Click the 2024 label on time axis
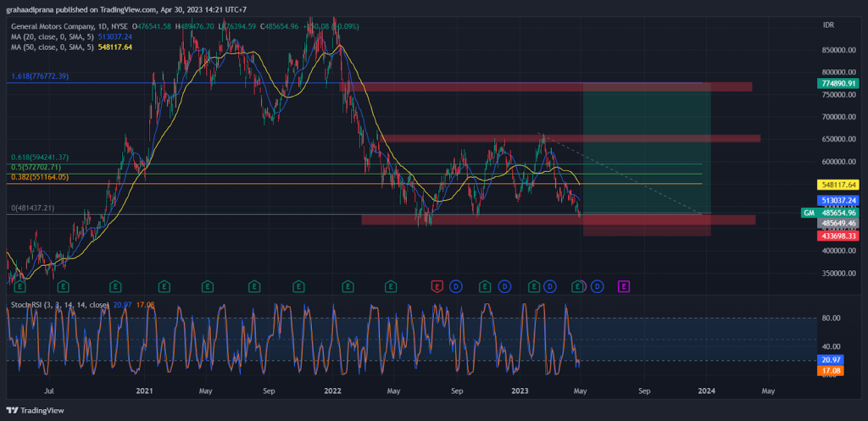 [x=706, y=391]
